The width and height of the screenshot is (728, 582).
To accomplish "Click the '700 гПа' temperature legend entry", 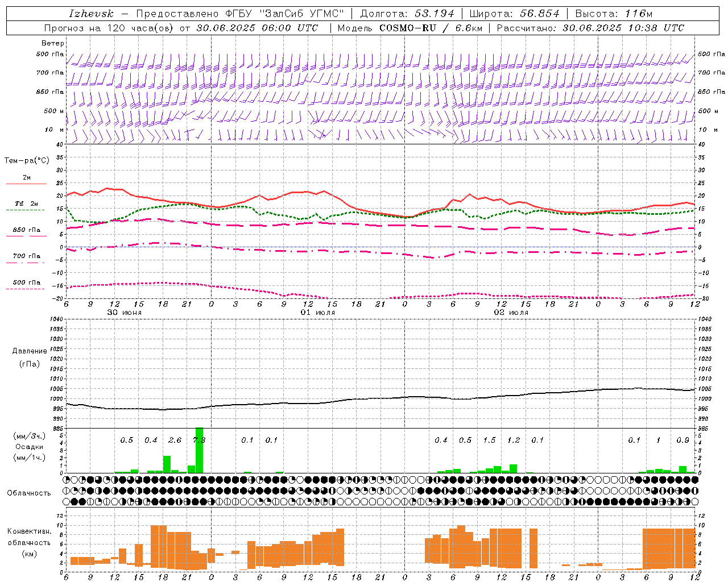I will coord(26,256).
